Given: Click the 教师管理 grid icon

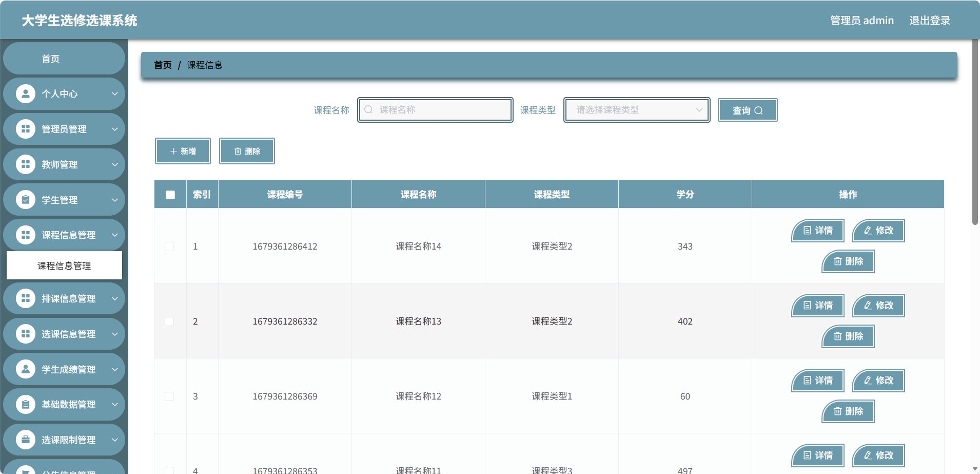Looking at the screenshot, I should tap(25, 164).
